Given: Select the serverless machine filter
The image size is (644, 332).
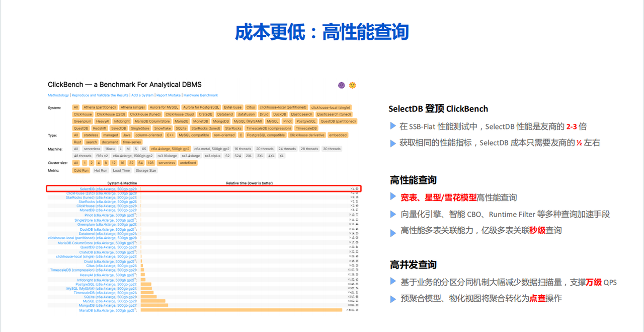Looking at the screenshot, I should click(92, 149).
